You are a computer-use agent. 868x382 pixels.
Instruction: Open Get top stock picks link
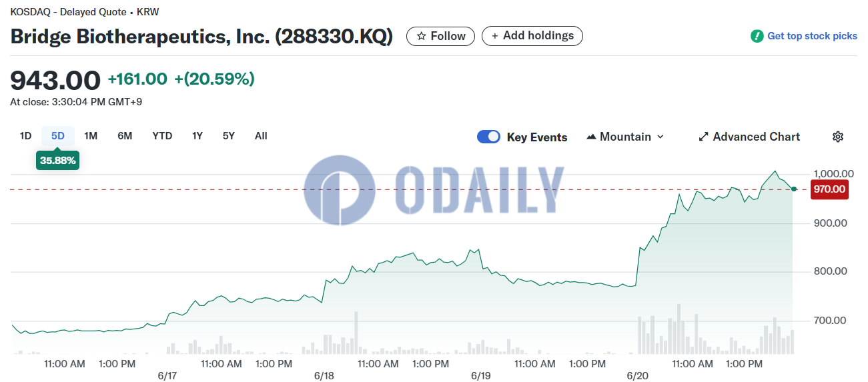[804, 36]
